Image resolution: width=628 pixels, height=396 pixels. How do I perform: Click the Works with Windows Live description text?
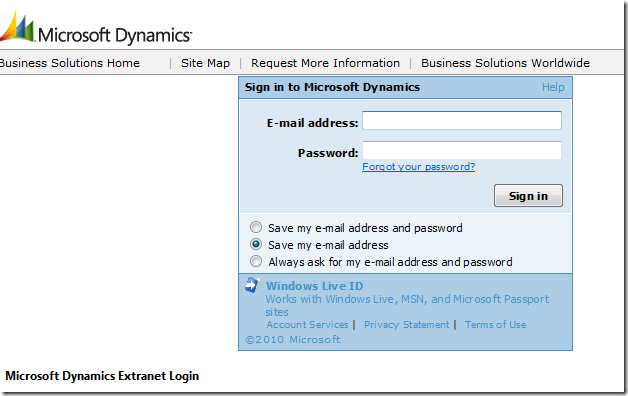click(407, 306)
